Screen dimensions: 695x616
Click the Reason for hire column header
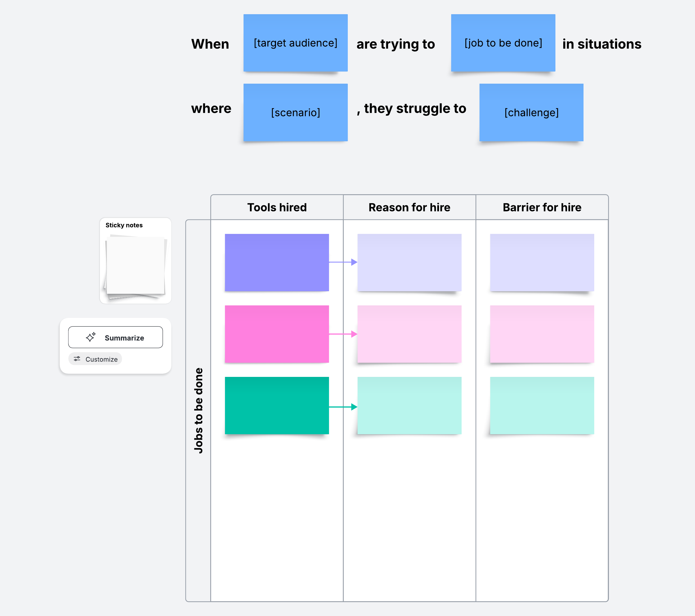click(x=409, y=207)
